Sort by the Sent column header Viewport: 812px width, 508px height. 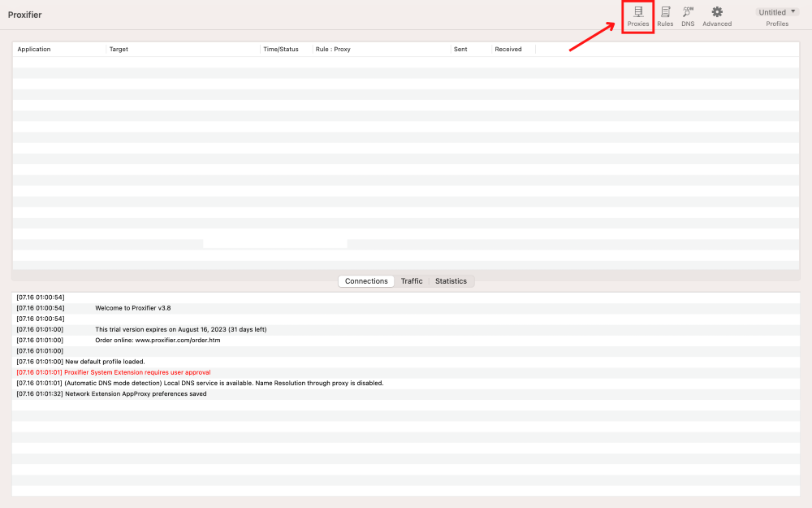[x=471, y=50]
